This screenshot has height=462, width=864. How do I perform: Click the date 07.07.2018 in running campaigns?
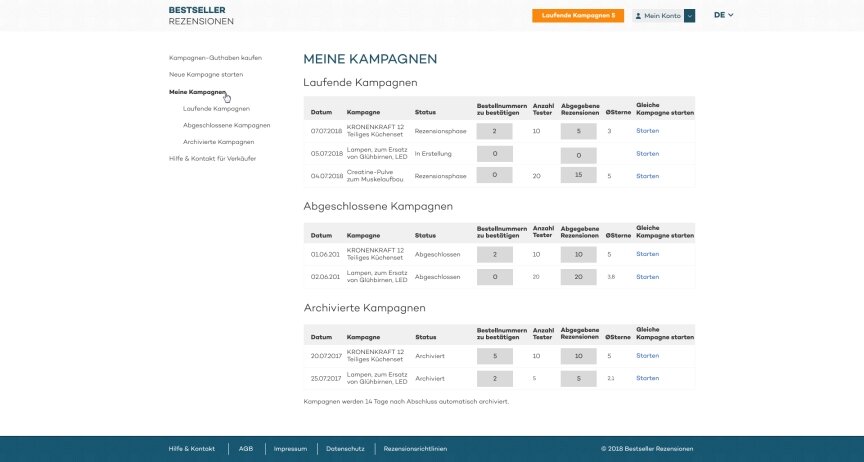coord(326,131)
